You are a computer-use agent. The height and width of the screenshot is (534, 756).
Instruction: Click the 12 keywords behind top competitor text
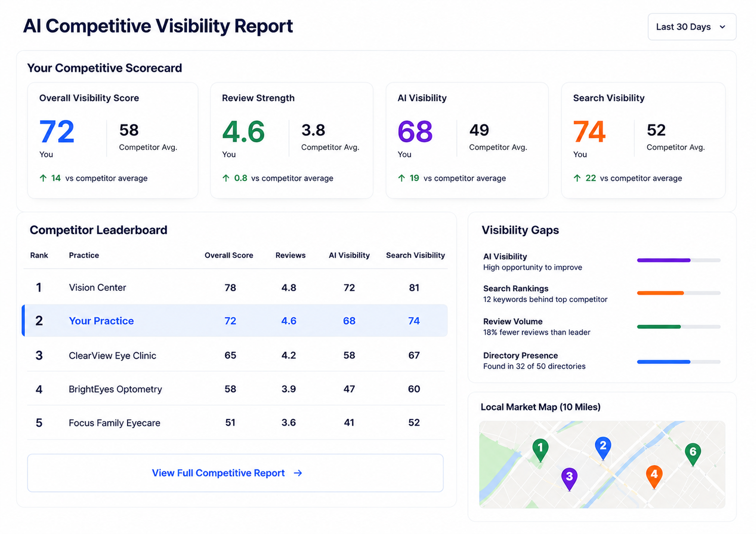545,299
